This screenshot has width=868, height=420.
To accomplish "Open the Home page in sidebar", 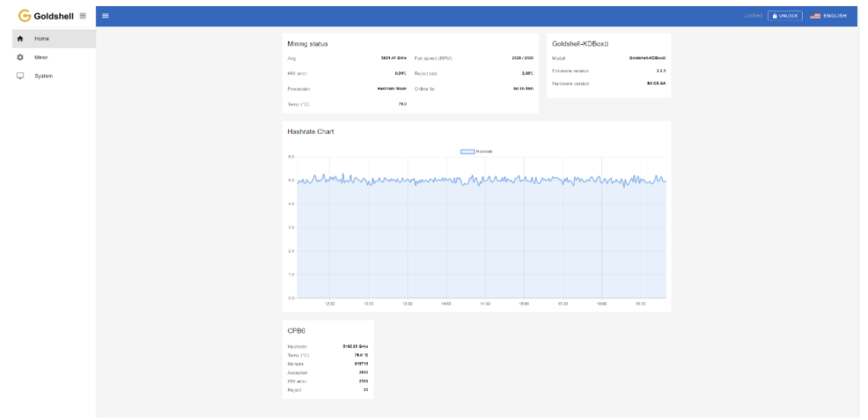I will (53, 39).
